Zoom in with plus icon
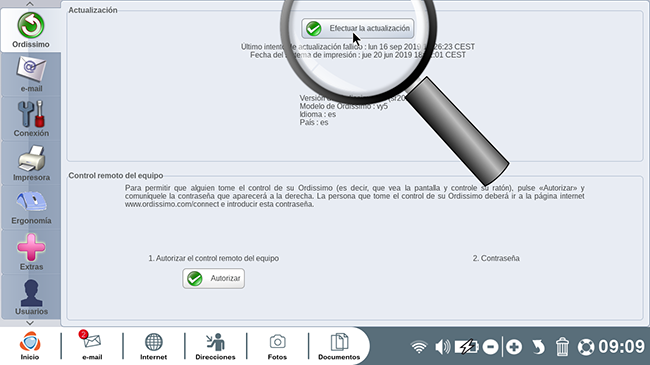This screenshot has height=365, width=650. point(514,347)
